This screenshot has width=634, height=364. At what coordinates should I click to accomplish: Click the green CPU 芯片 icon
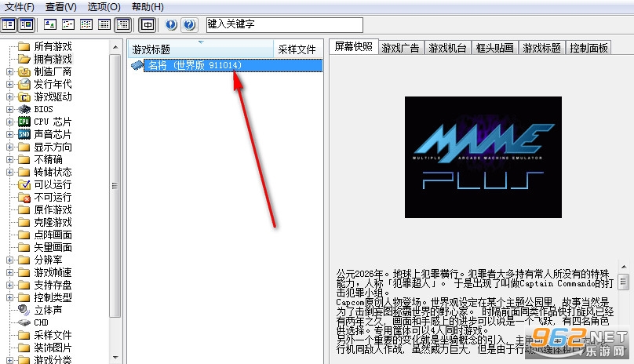point(24,122)
